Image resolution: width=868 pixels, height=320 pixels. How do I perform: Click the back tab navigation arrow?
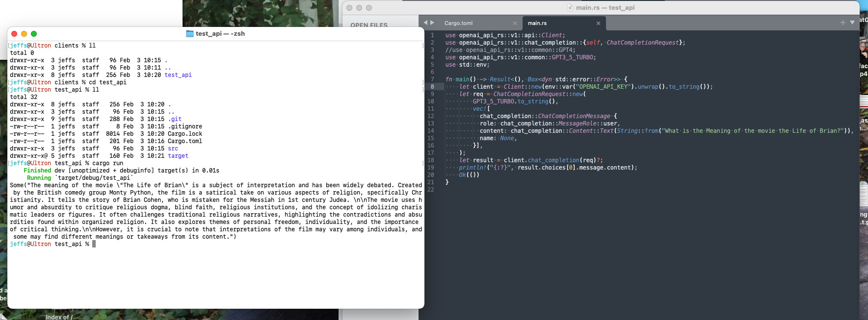pyautogui.click(x=425, y=23)
